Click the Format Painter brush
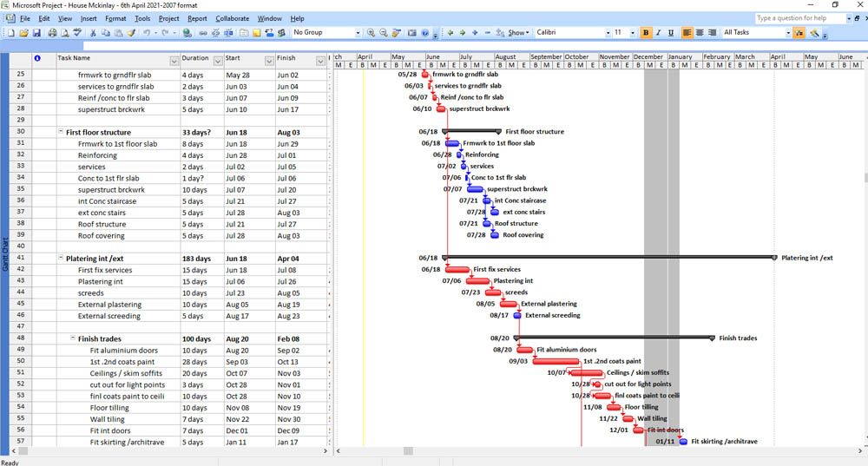This screenshot has height=466, width=868. pos(131,33)
